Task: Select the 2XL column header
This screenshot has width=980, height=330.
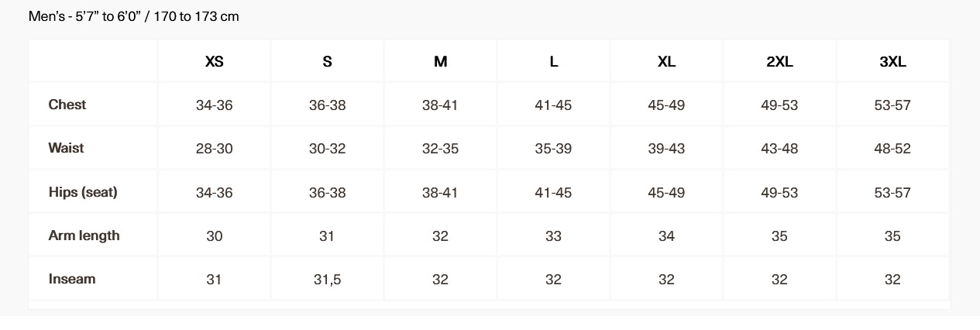Action: 779,62
